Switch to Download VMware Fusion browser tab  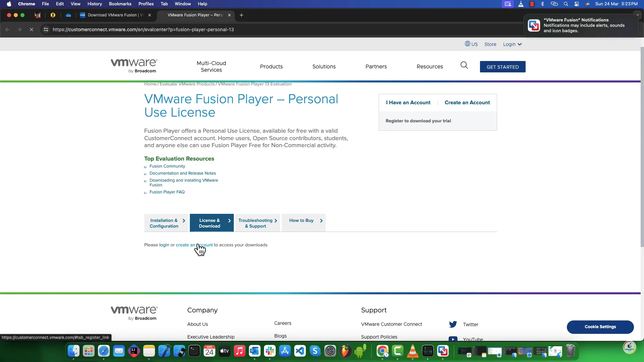(115, 15)
